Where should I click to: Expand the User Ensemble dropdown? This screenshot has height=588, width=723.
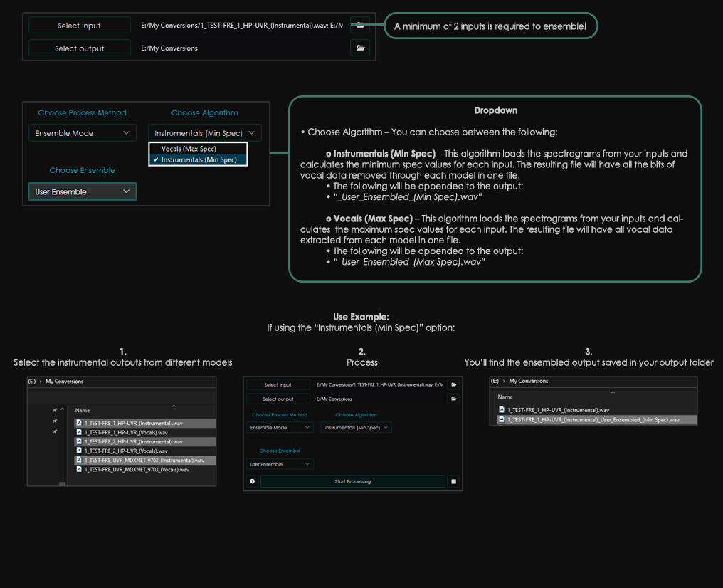pos(82,191)
